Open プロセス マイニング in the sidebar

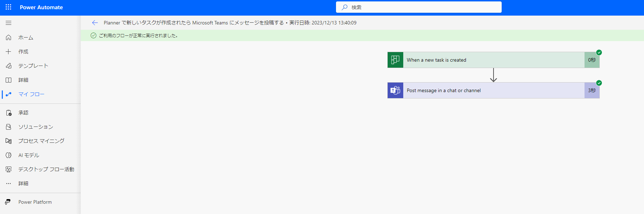(x=41, y=141)
